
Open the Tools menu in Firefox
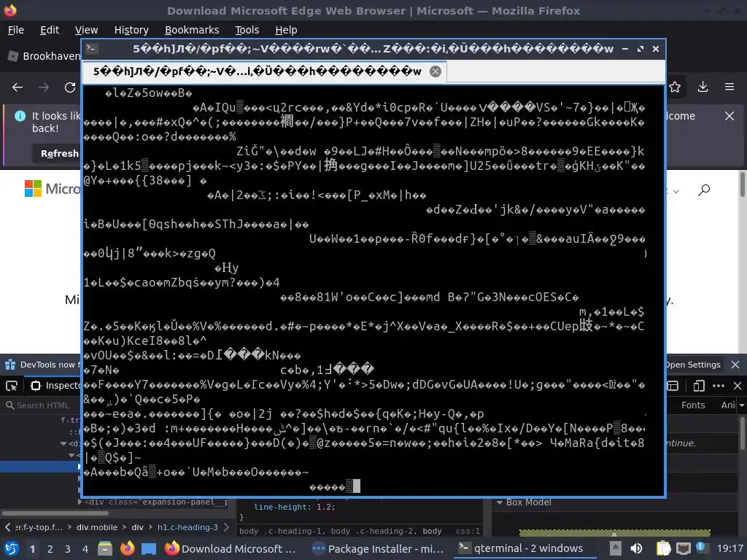pos(247,30)
